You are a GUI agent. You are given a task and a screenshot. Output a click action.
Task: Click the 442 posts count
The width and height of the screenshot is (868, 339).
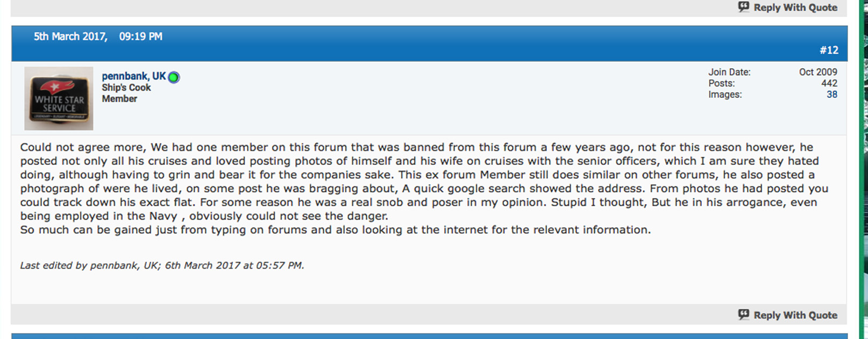829,83
